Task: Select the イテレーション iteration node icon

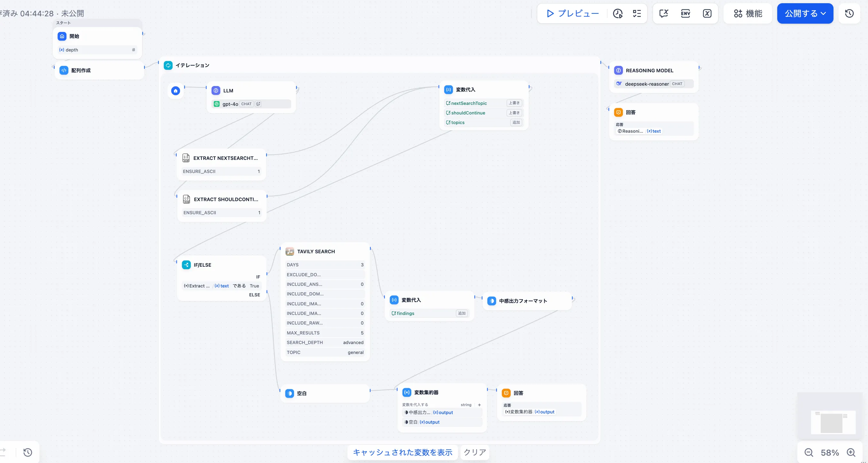Action: pos(168,65)
